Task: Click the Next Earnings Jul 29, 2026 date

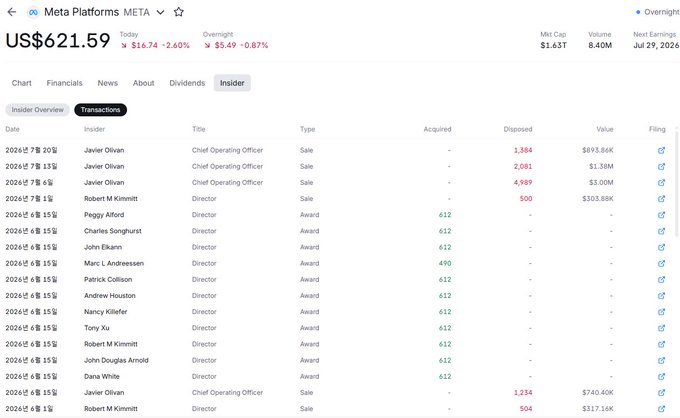Action: (x=656, y=45)
